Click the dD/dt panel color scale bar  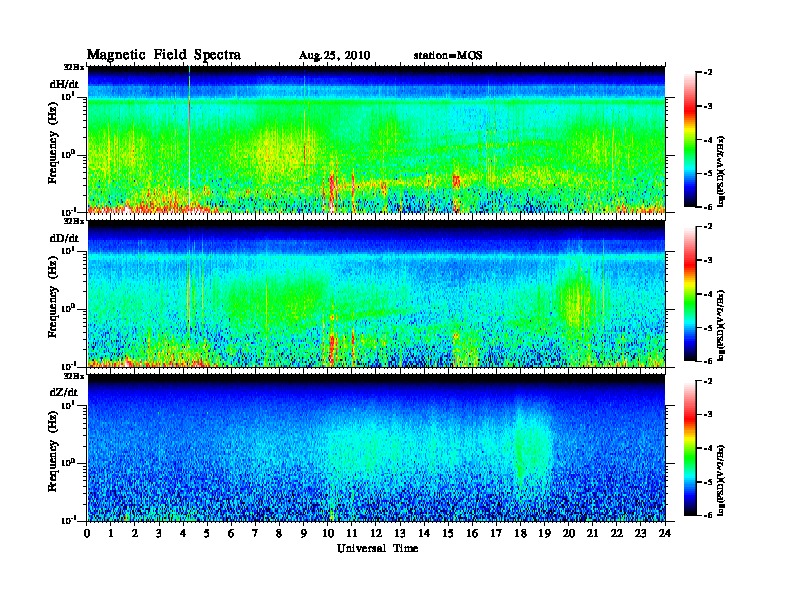690,294
